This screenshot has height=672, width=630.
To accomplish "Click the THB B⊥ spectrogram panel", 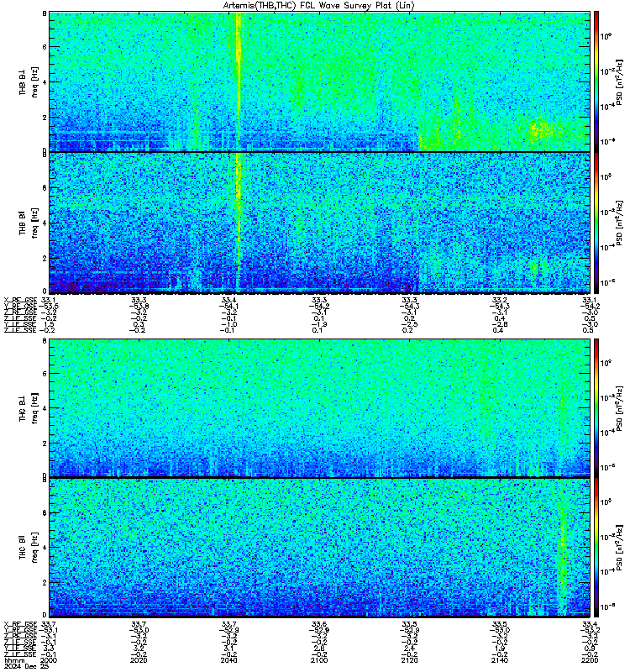I will pos(319,81).
